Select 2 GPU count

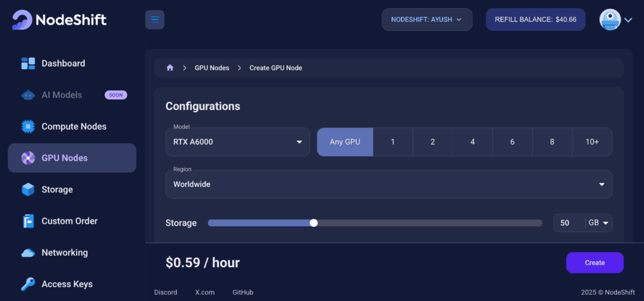(x=433, y=142)
